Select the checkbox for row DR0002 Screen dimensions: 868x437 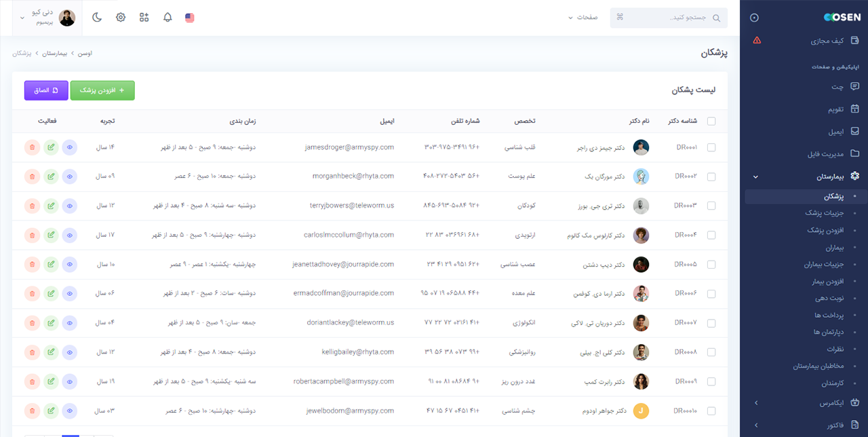(711, 176)
